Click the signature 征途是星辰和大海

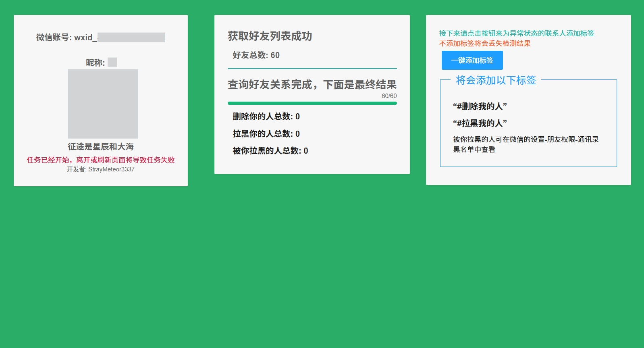100,146
